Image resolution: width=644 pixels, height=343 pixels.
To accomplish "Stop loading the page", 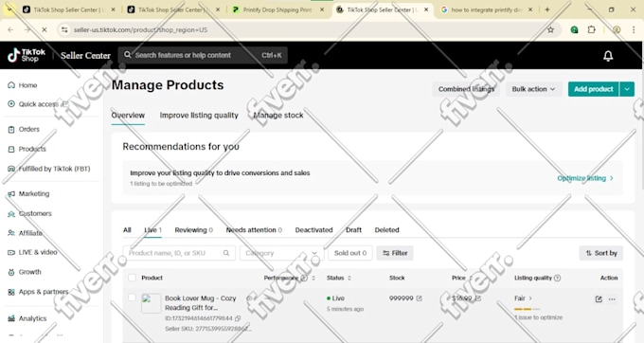I will (45, 29).
